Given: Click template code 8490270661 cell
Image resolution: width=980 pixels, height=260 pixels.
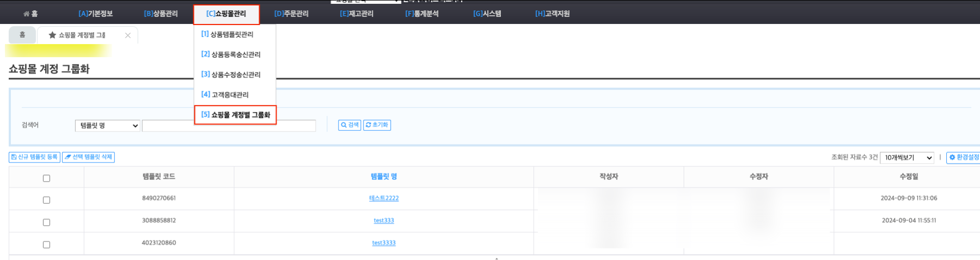Looking at the screenshot, I should 159,198.
